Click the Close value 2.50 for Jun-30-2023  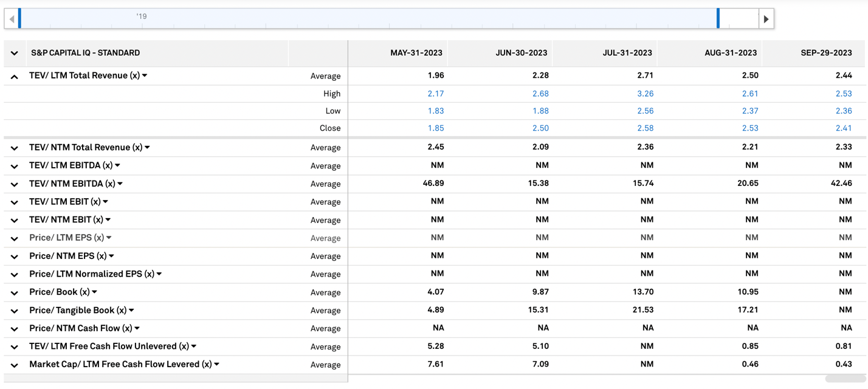click(540, 128)
